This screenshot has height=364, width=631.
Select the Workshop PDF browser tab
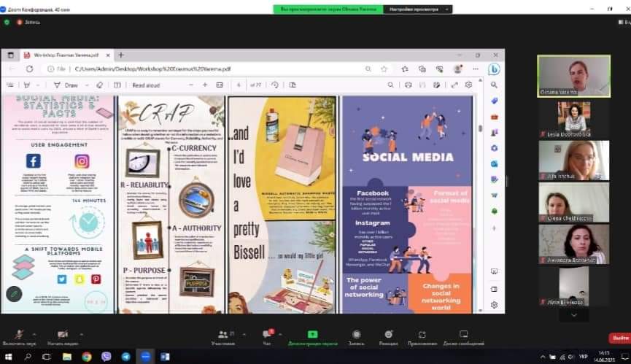(66, 55)
